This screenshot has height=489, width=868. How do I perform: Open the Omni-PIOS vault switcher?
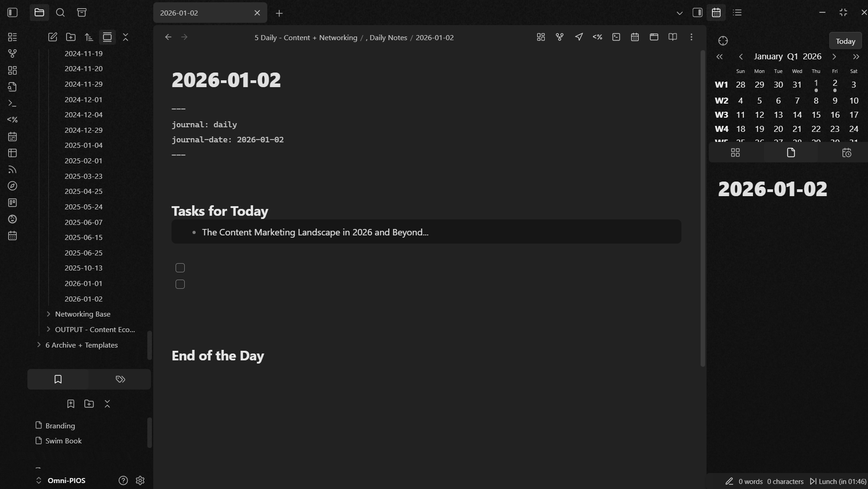click(x=61, y=480)
